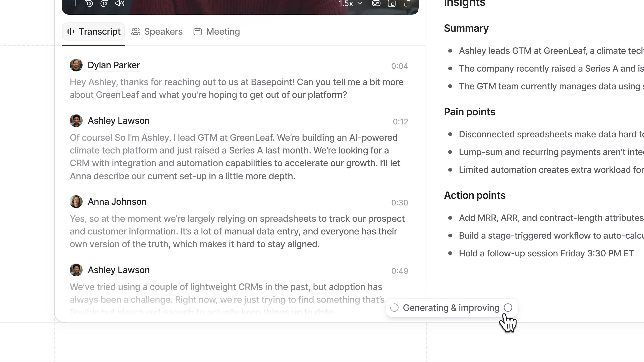
Task: Open the Meeting tab
Action: coord(217,32)
